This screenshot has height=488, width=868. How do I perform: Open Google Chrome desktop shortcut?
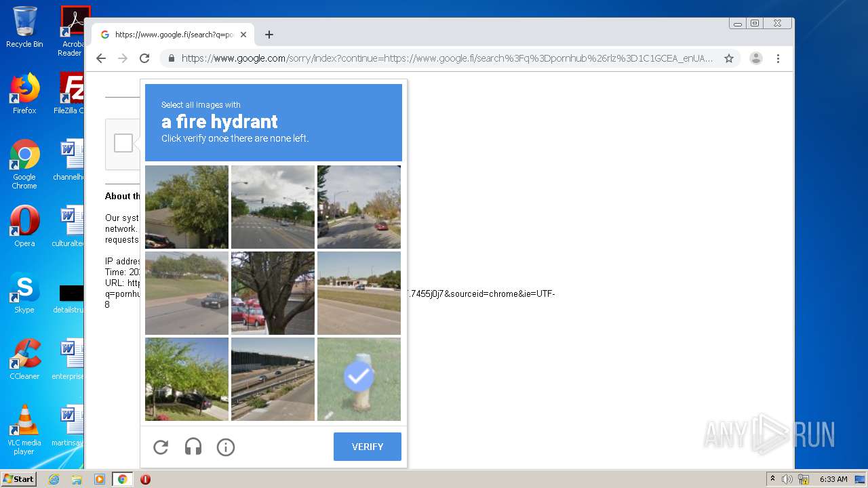click(x=24, y=164)
